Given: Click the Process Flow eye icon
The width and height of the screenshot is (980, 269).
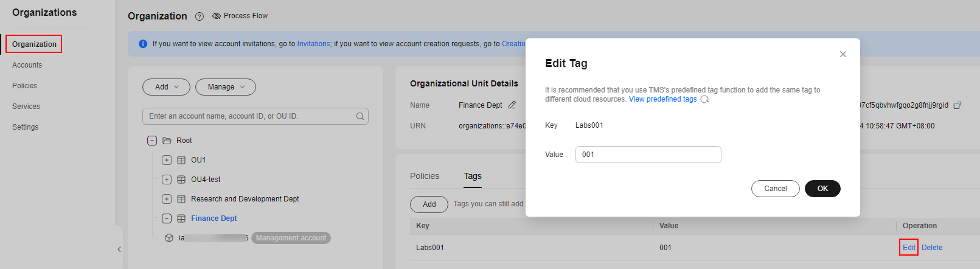Looking at the screenshot, I should pos(216,16).
